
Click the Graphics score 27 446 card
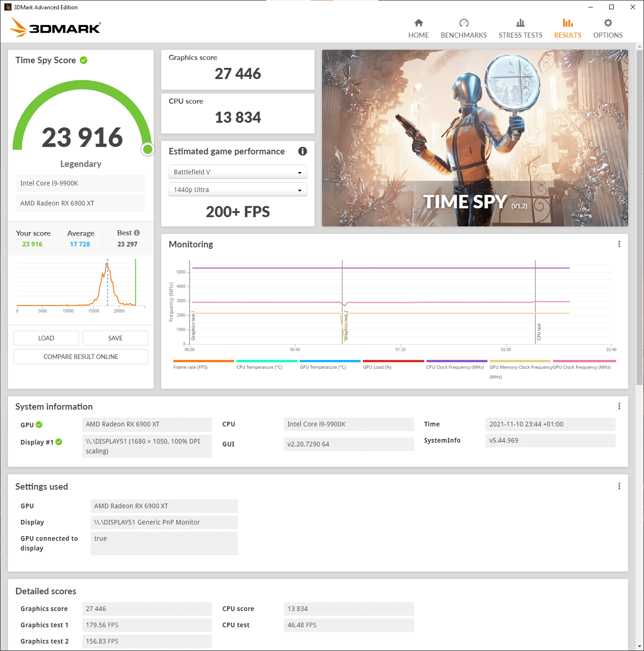237,70
